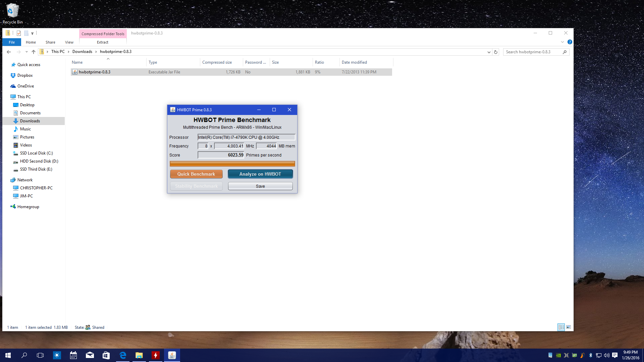Sort by the Name column header
Screen dimensions: 644x362
[108, 62]
